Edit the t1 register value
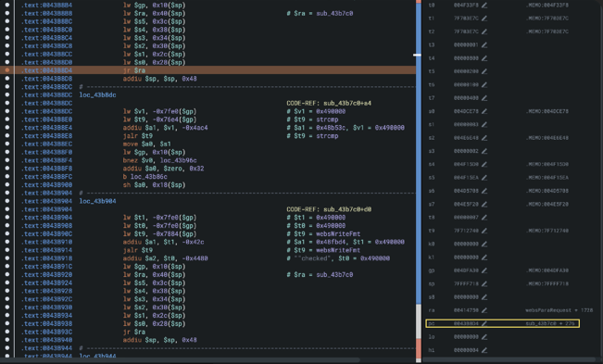The height and width of the screenshot is (364, 603). [484, 19]
